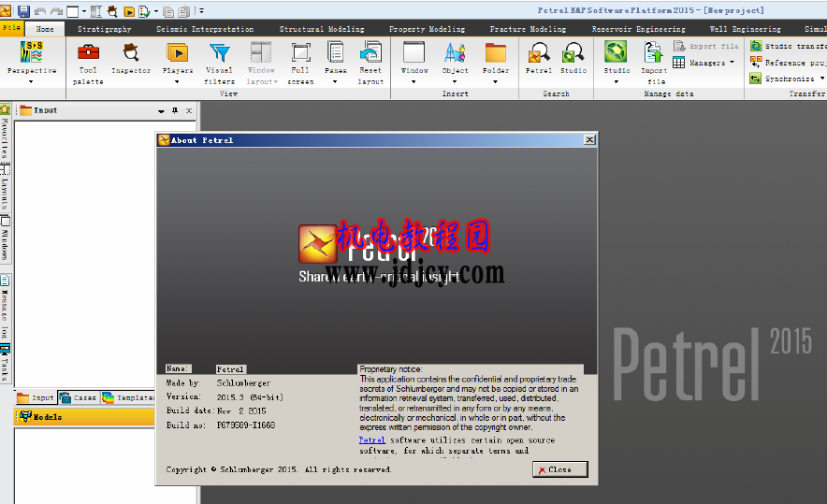Toggle auto-hide pin on Input pane
The width and height of the screenshot is (827, 504).
coord(175,110)
